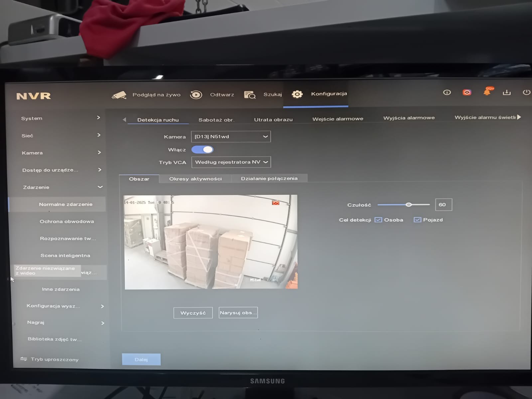Click the Konfiguracja gear icon
The image size is (532, 399).
tap(297, 94)
